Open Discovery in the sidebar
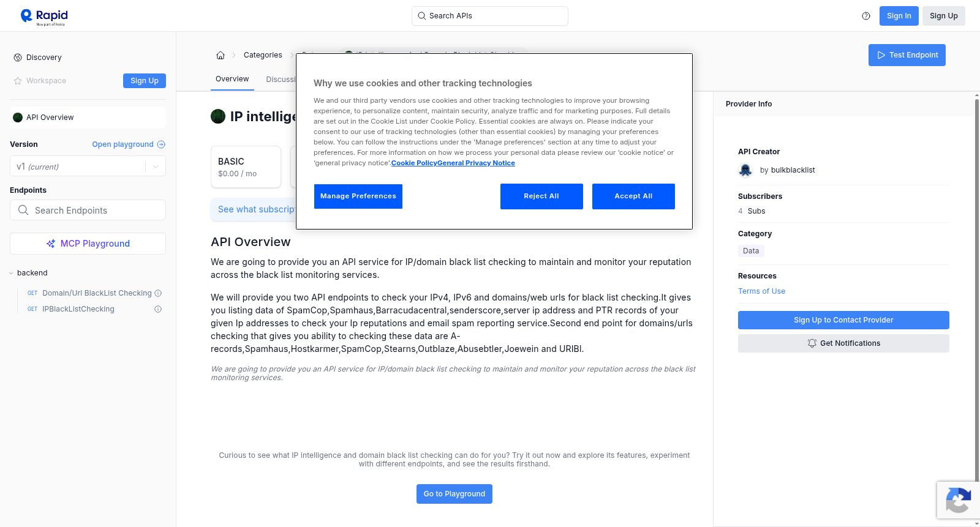980x527 pixels. tap(44, 58)
